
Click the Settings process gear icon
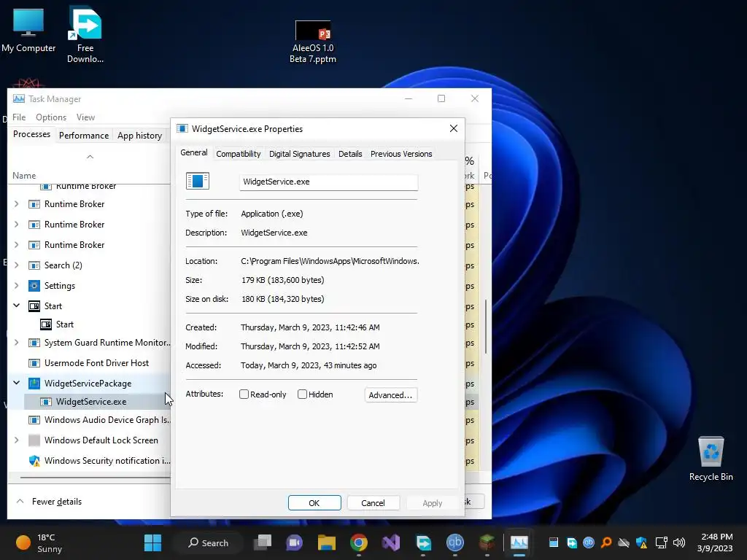[34, 286]
